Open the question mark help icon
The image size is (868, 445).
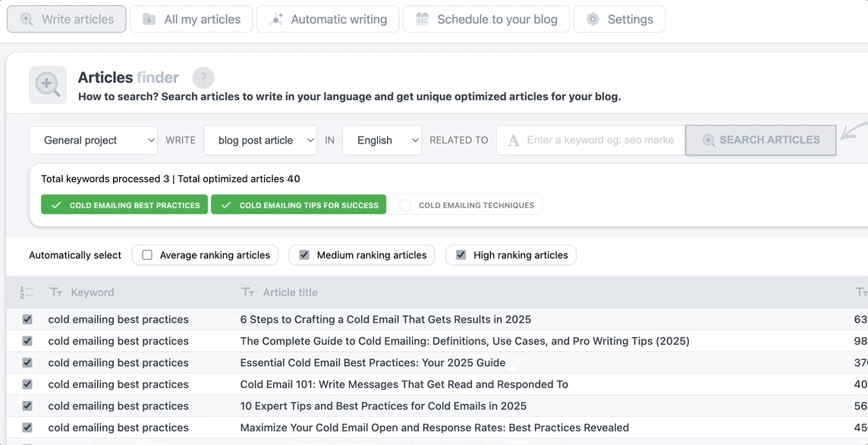[x=203, y=77]
